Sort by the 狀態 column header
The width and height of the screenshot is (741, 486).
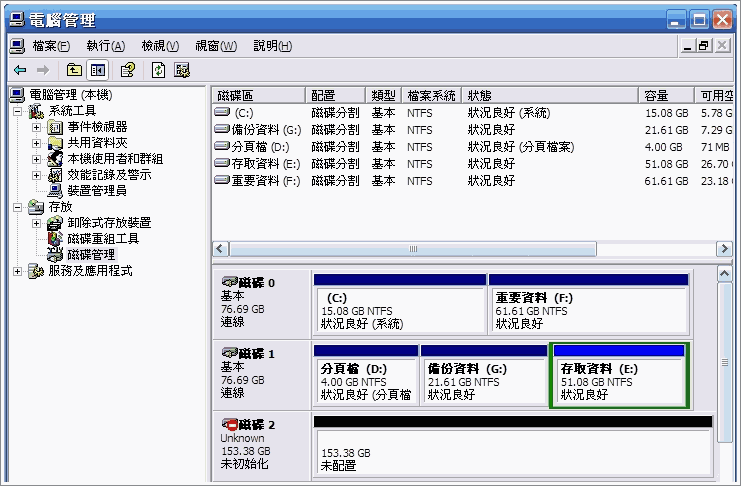click(550, 95)
